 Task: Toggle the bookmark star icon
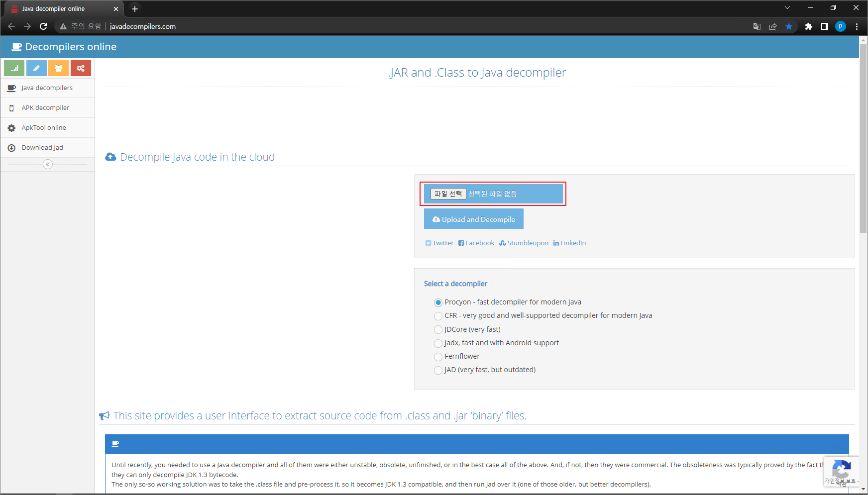[x=789, y=26]
